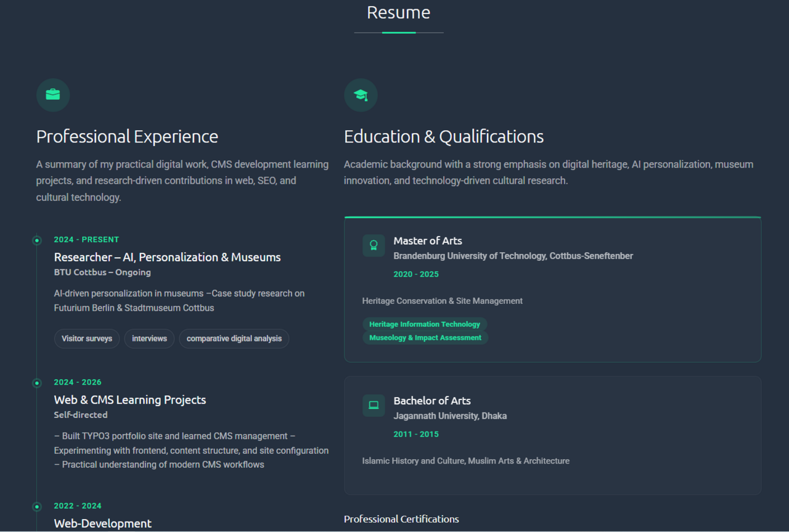Click the laptop icon beside Bachelor of Arts
The height and width of the screenshot is (532, 789).
pyautogui.click(x=374, y=405)
